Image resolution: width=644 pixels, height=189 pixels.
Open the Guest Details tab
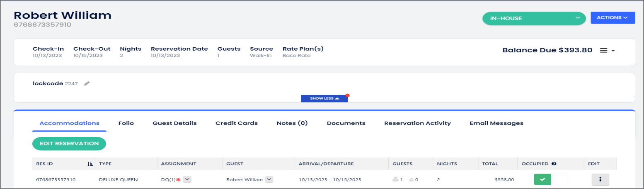[174, 123]
